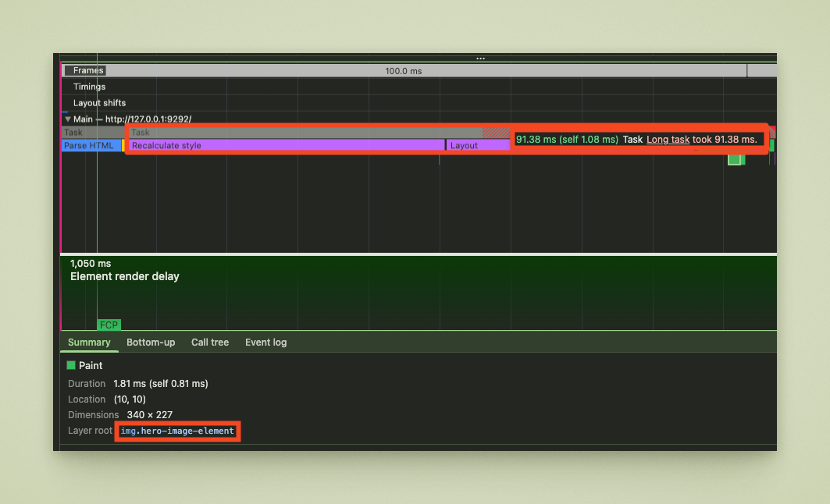Open the Event log tab
The image size is (830, 504).
click(265, 343)
